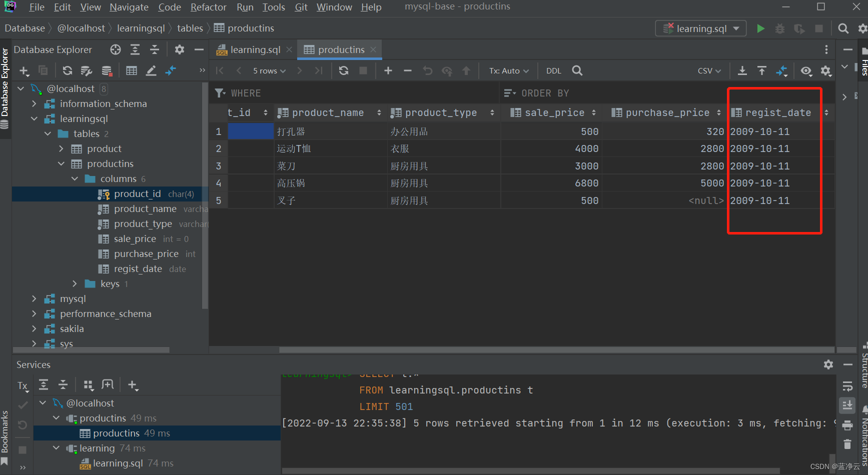
Task: Expand the keys folder
Action: point(75,283)
